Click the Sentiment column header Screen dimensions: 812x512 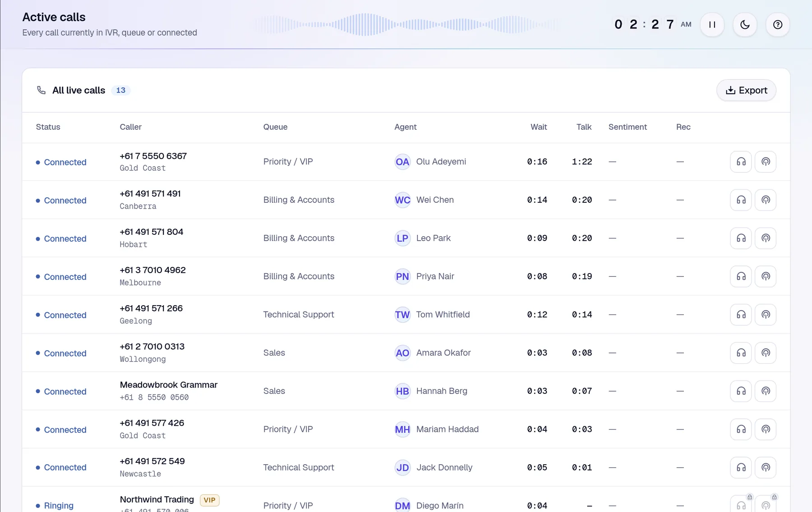(627, 127)
